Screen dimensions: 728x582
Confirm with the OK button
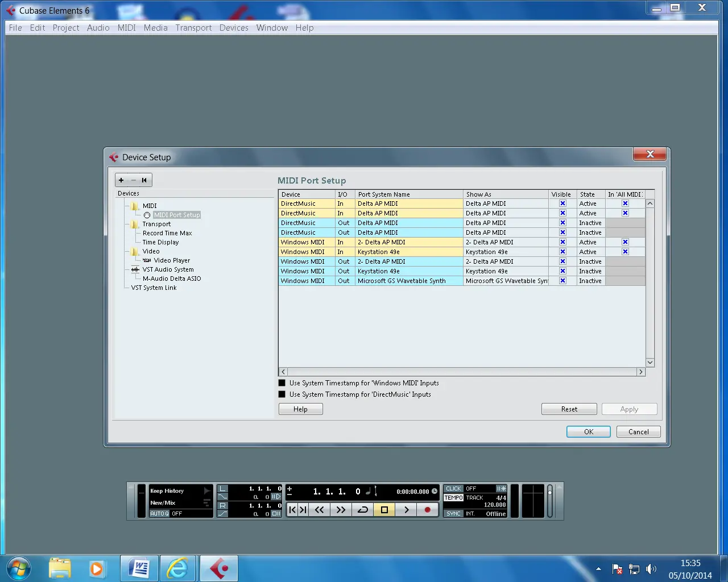coord(589,432)
